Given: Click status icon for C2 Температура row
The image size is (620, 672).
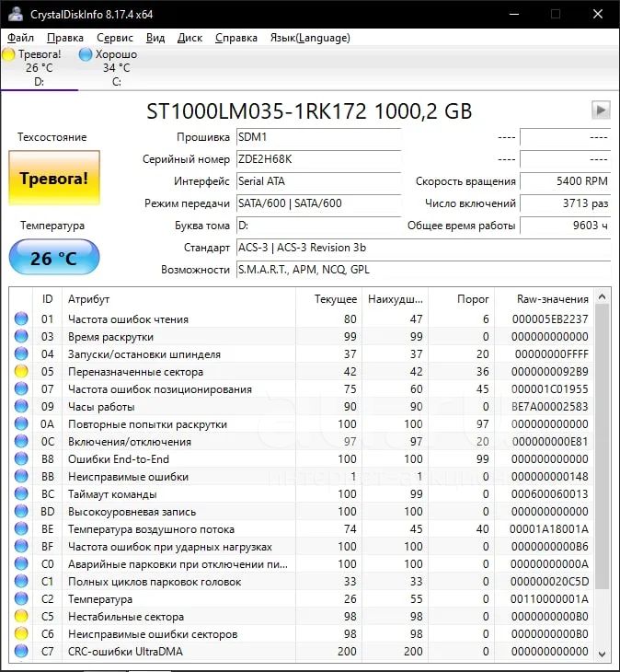Looking at the screenshot, I should coord(21,598).
